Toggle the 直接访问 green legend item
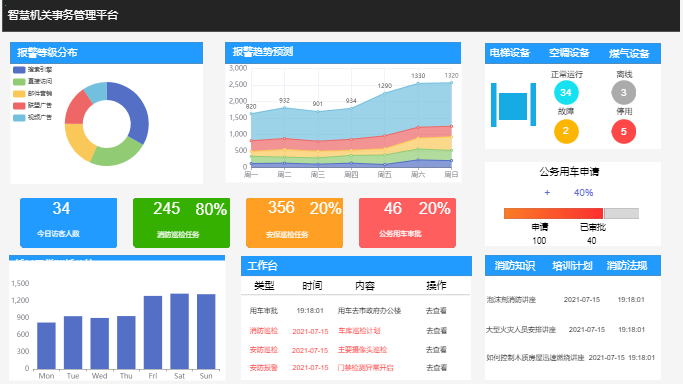Screen dimensions: 683x384 pos(33,81)
